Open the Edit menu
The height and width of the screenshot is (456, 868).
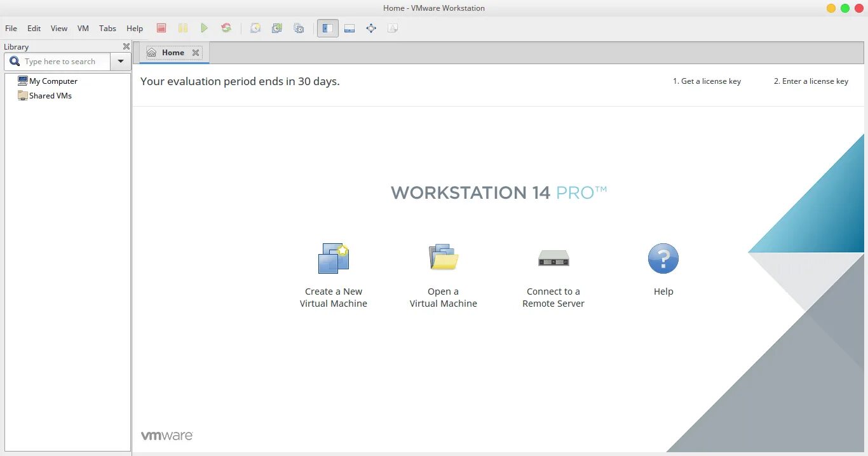pyautogui.click(x=34, y=28)
